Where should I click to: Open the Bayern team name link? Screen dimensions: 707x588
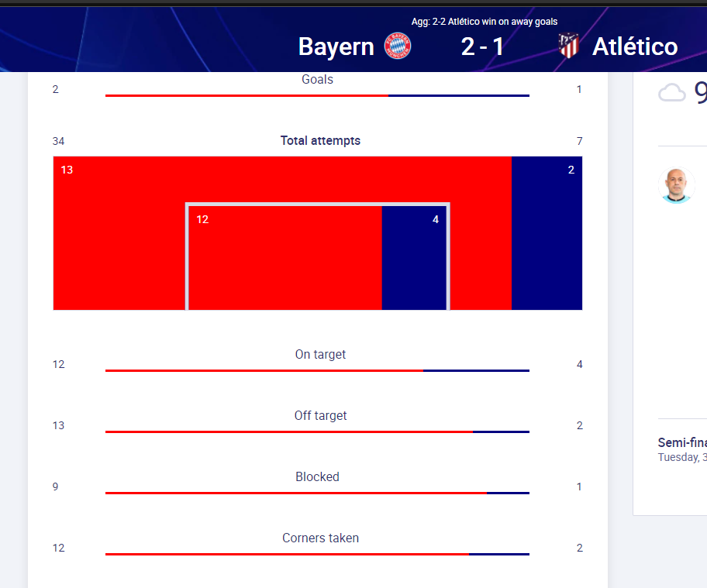click(336, 46)
